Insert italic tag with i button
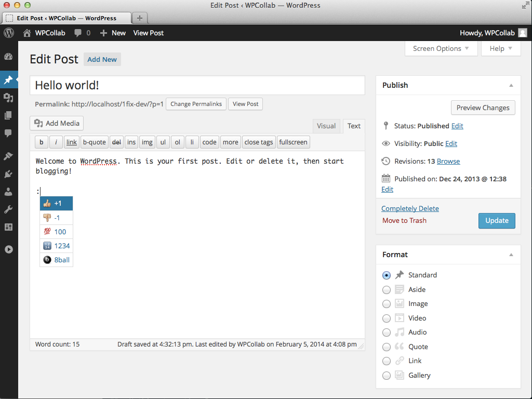The image size is (532, 399). tap(56, 142)
